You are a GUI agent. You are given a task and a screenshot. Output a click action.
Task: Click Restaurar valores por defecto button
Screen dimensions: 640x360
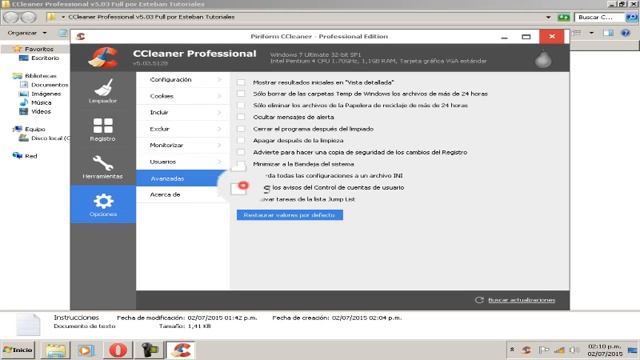click(x=290, y=215)
